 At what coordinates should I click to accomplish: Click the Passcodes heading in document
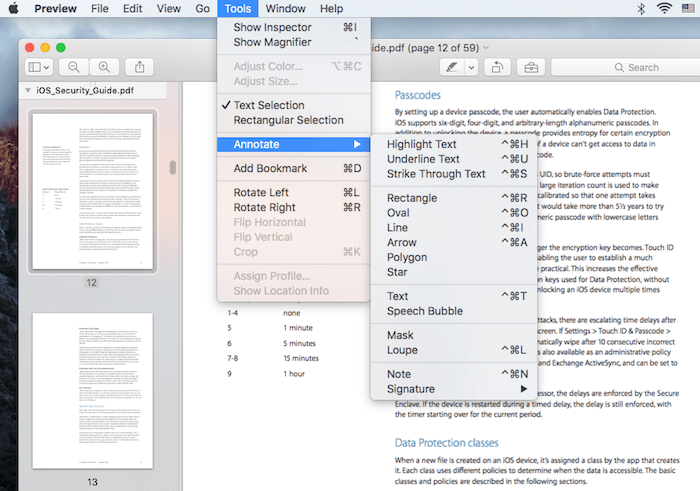pyautogui.click(x=417, y=95)
